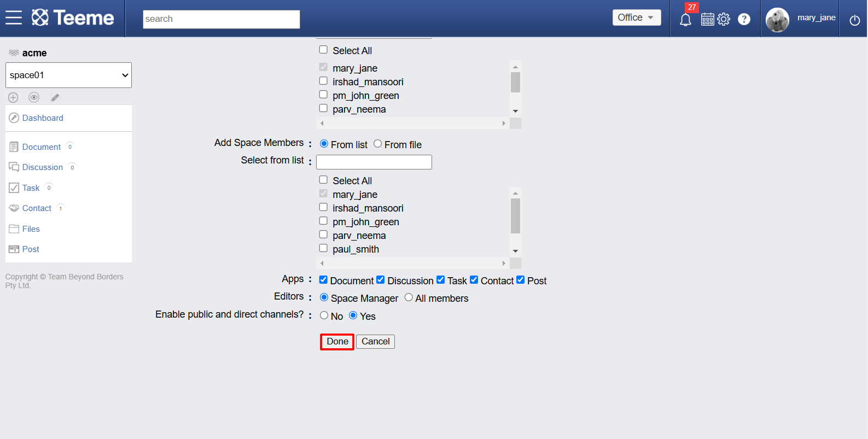Click the power logout icon
The image size is (868, 439).
855,20
